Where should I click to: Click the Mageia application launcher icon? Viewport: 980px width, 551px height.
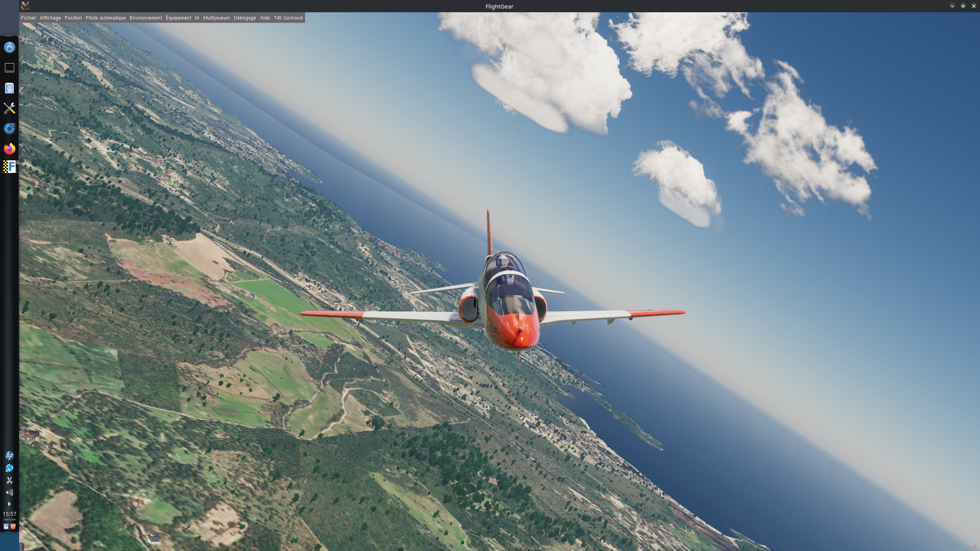[x=9, y=47]
